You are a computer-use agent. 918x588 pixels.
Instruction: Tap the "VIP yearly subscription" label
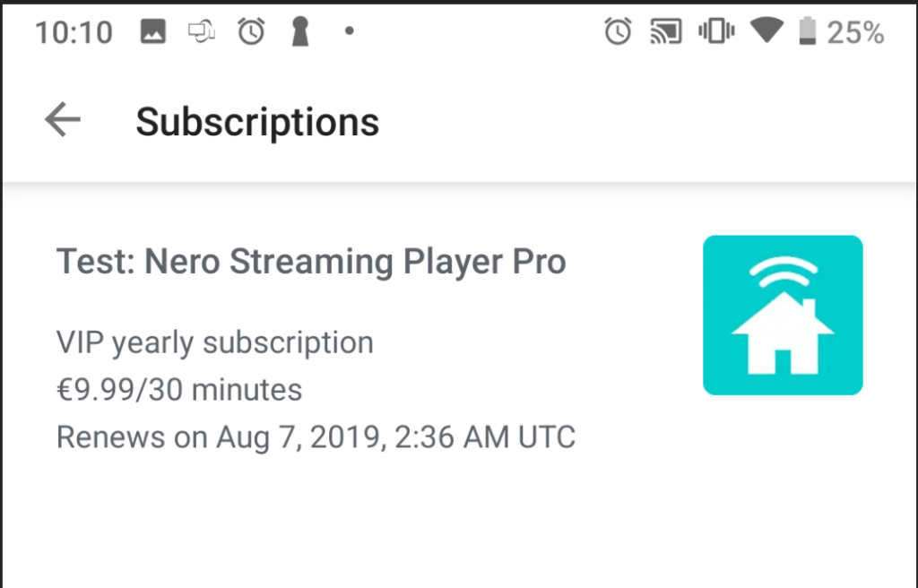(214, 342)
